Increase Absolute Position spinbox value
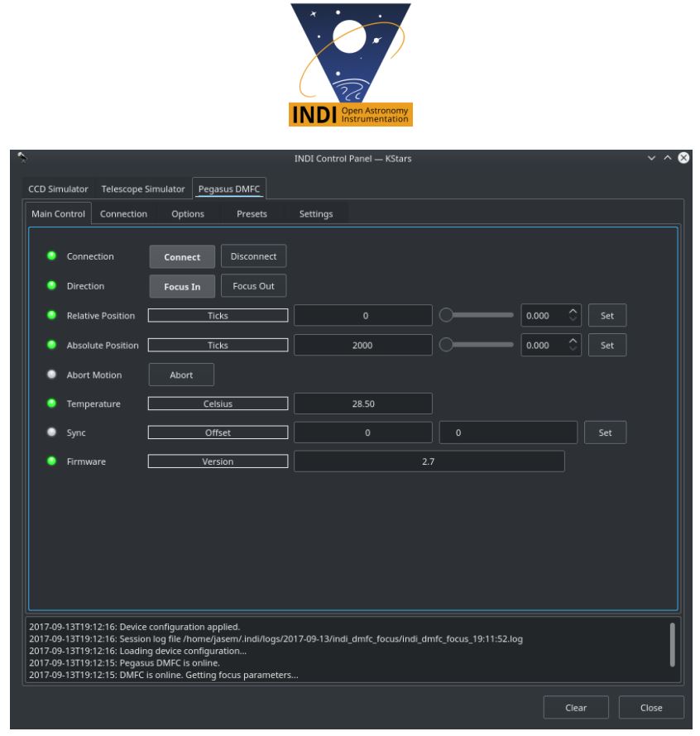The image size is (700, 736). [x=573, y=341]
